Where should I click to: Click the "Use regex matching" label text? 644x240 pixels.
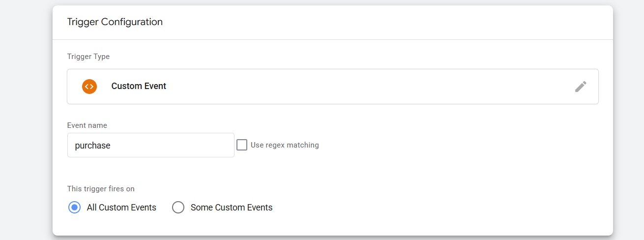[285, 145]
